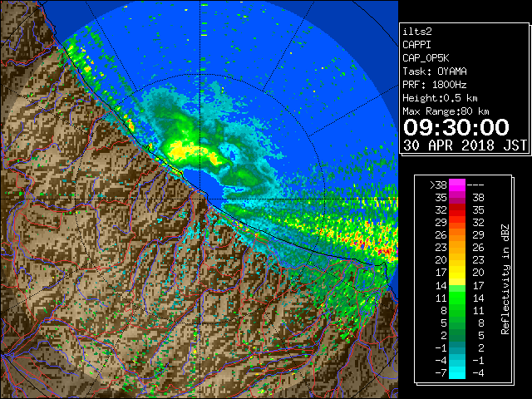Pick the magenta >38 dBZ color band
This screenshot has width=532, height=399.
457,185
